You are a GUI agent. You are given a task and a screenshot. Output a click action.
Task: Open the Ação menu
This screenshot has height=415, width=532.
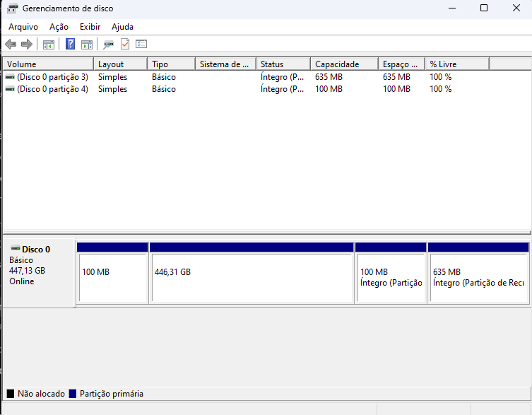(x=59, y=27)
